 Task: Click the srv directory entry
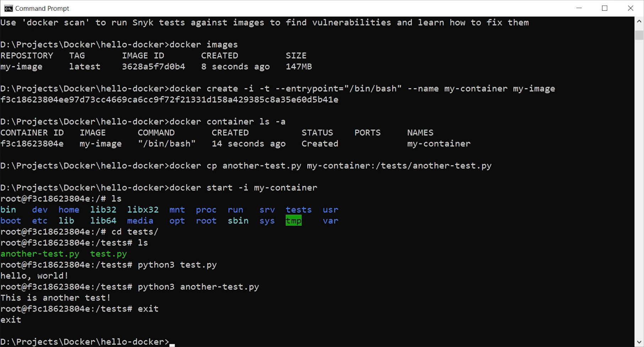267,210
